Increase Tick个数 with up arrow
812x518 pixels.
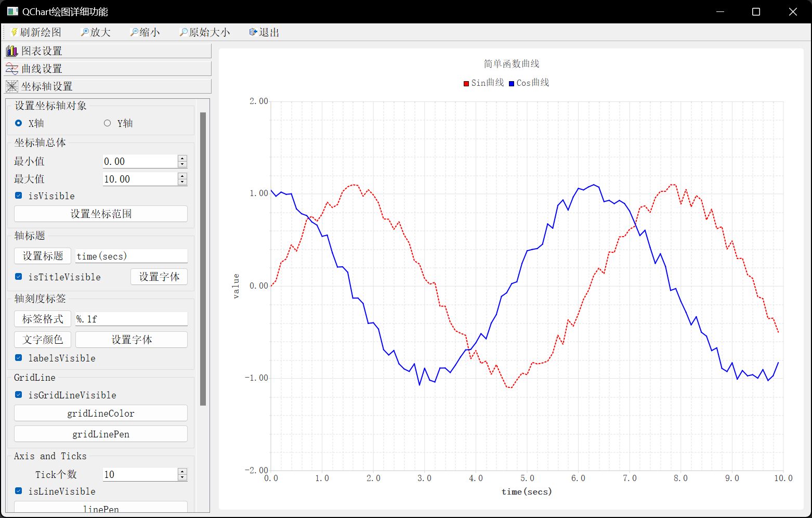coord(182,471)
